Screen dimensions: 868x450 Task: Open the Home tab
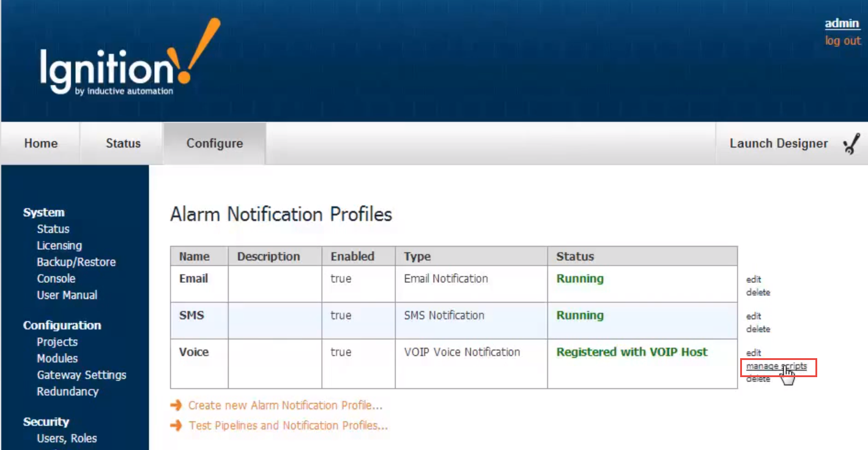(41, 144)
